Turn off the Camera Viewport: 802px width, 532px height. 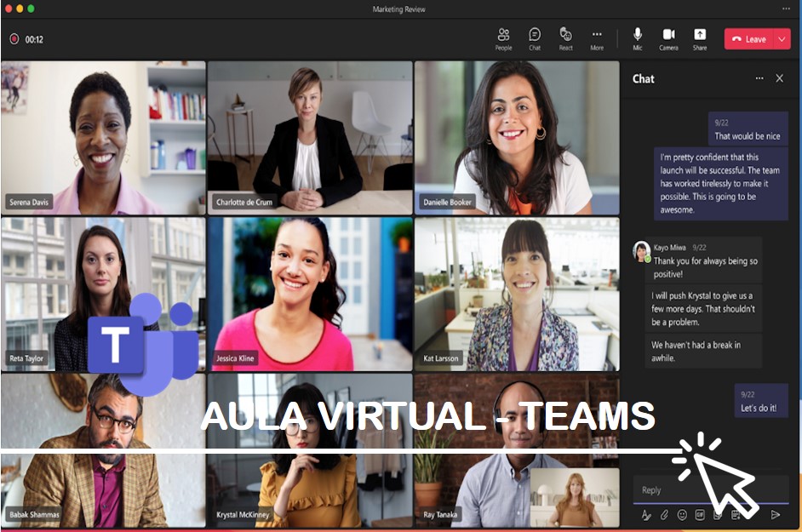(x=668, y=38)
